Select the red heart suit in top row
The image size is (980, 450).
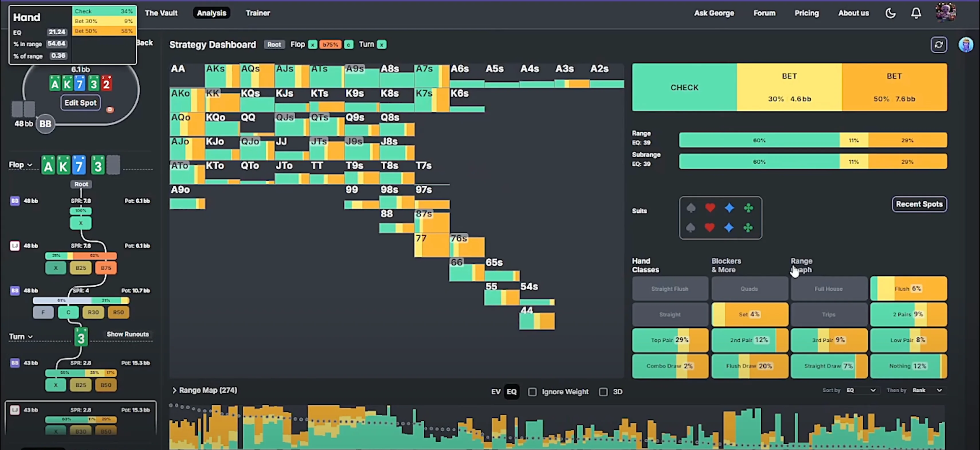(710, 208)
